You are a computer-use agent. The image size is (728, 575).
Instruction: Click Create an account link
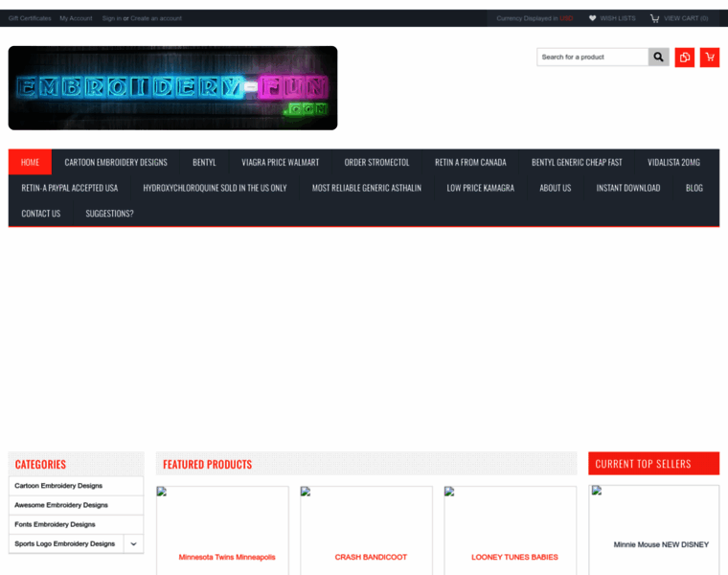(156, 18)
